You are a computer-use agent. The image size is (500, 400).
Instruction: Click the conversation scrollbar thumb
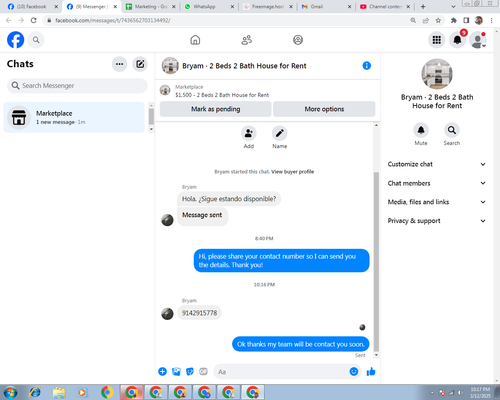pos(376,262)
